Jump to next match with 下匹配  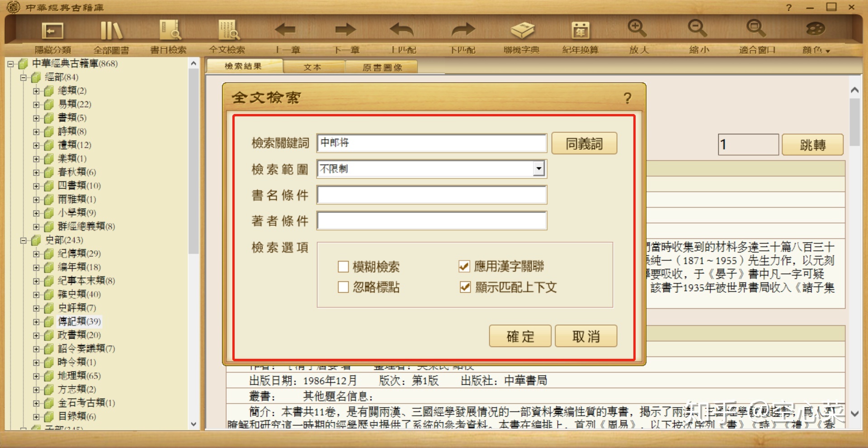tap(462, 31)
